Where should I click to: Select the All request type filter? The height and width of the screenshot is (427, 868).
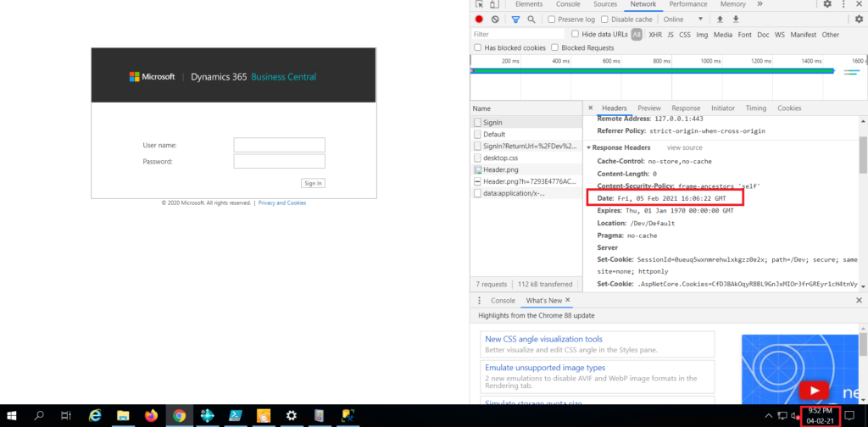pyautogui.click(x=637, y=34)
